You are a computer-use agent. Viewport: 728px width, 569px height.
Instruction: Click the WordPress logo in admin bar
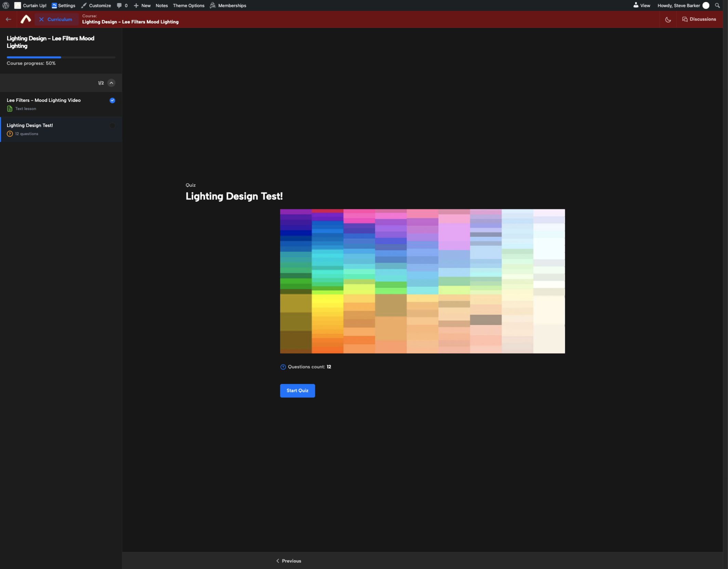point(6,5)
